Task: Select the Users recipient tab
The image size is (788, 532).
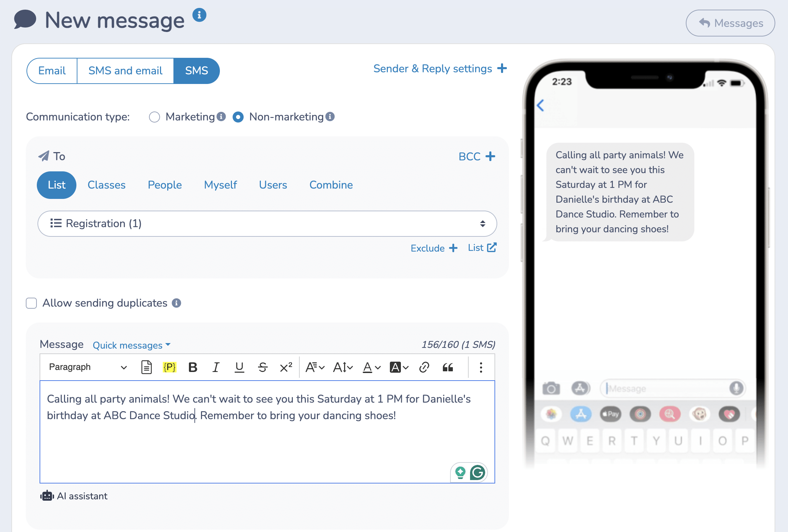Action: (273, 185)
